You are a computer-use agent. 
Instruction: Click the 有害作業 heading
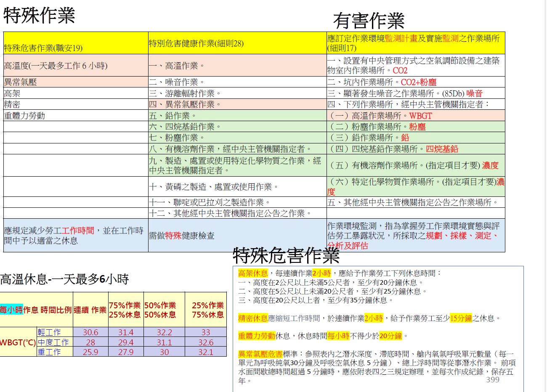tap(369, 20)
